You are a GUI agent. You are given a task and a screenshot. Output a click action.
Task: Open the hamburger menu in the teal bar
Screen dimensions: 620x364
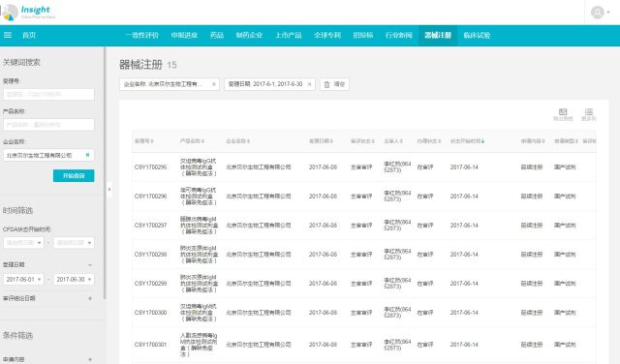(x=8, y=35)
